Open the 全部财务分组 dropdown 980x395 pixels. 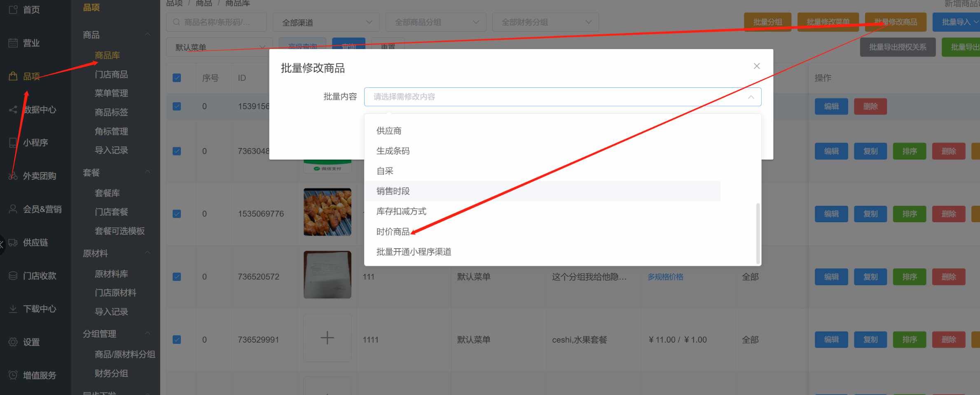click(545, 22)
